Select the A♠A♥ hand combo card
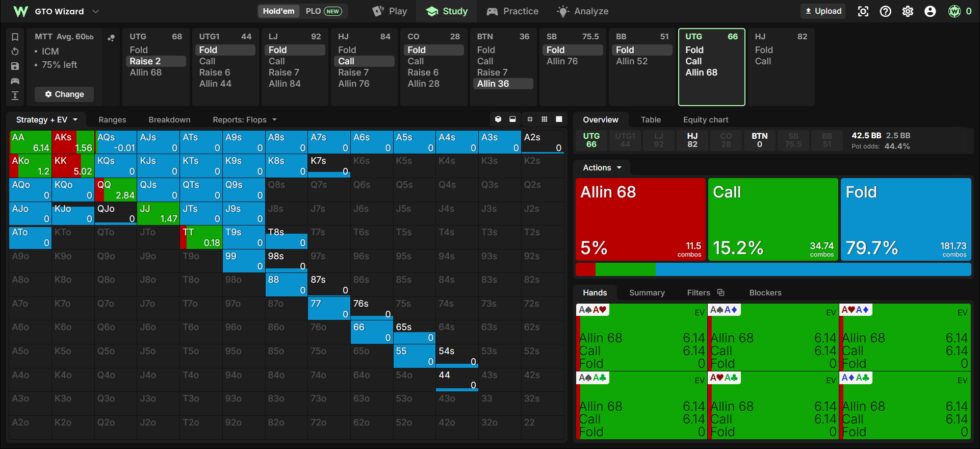Screen dimensions: 980x449 641,337
